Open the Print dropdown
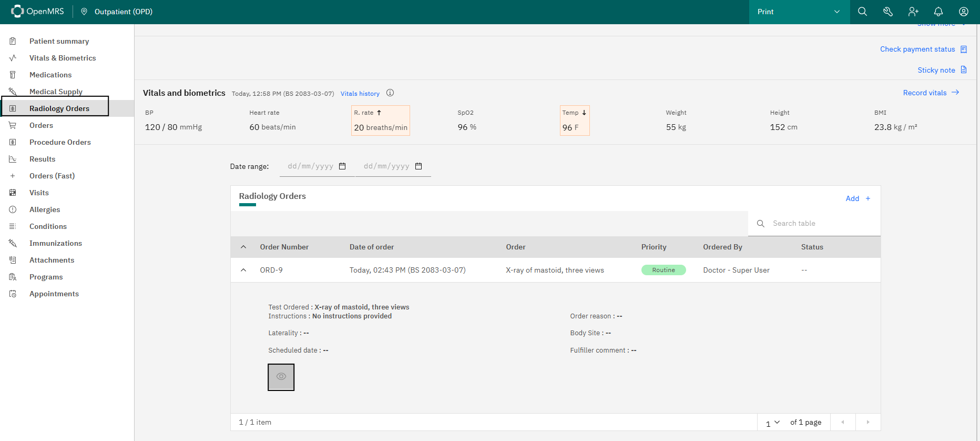Image resolution: width=980 pixels, height=441 pixels. pyautogui.click(x=799, y=12)
